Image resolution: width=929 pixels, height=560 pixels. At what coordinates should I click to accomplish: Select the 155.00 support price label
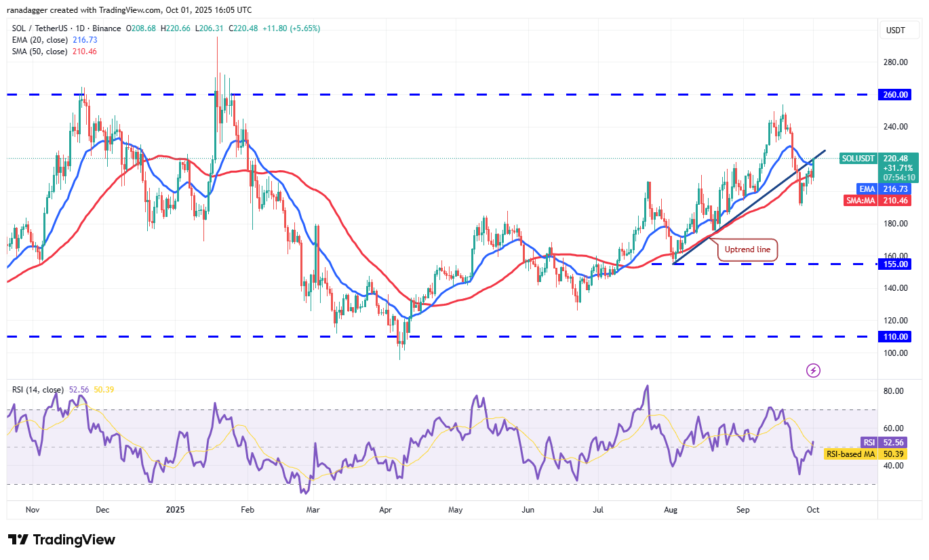click(894, 264)
